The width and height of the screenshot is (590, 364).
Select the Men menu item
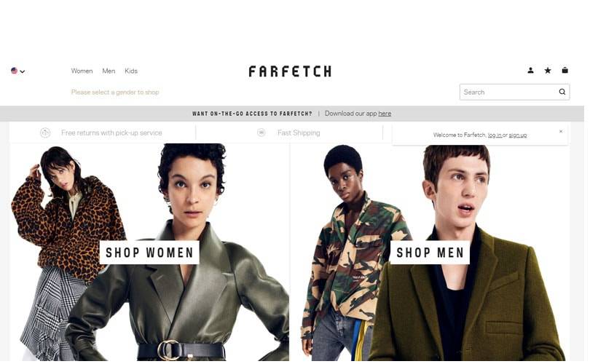[x=109, y=71]
